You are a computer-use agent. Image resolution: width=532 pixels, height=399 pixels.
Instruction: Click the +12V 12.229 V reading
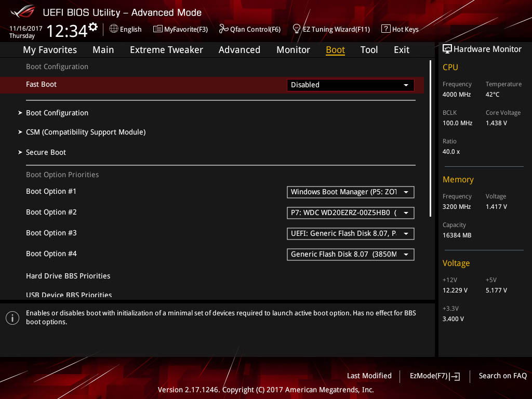pyautogui.click(x=455, y=290)
